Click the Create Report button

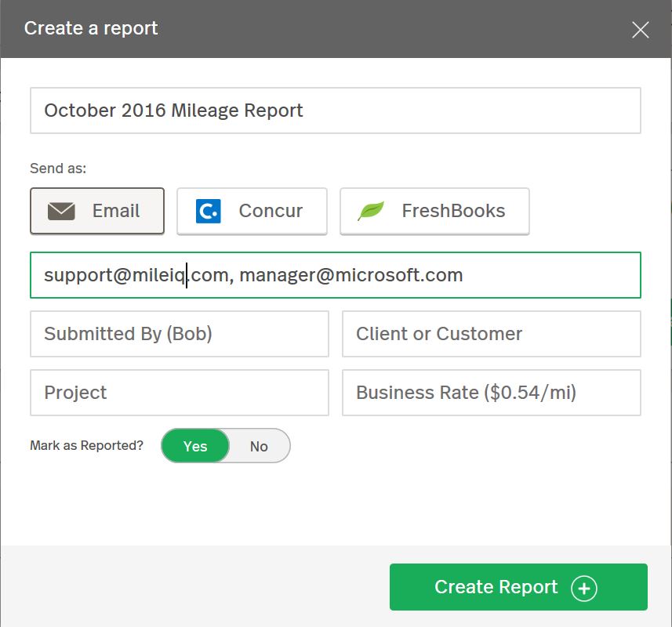pyautogui.click(x=518, y=587)
